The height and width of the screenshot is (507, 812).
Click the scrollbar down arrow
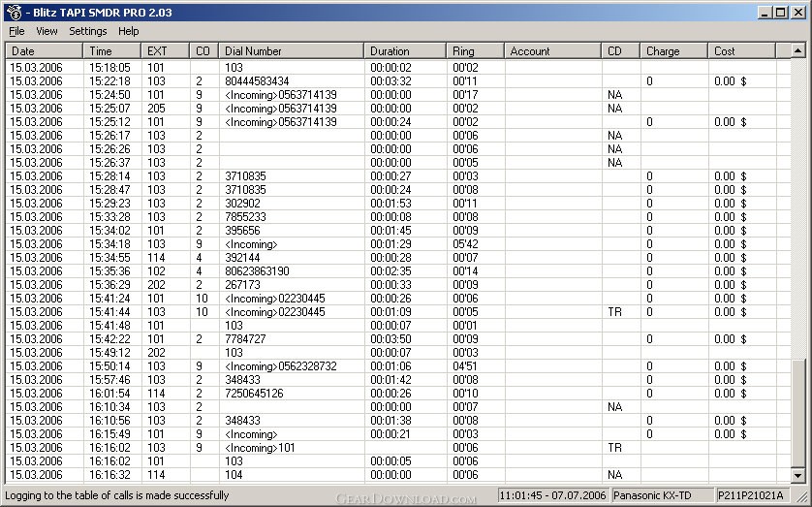(x=798, y=475)
